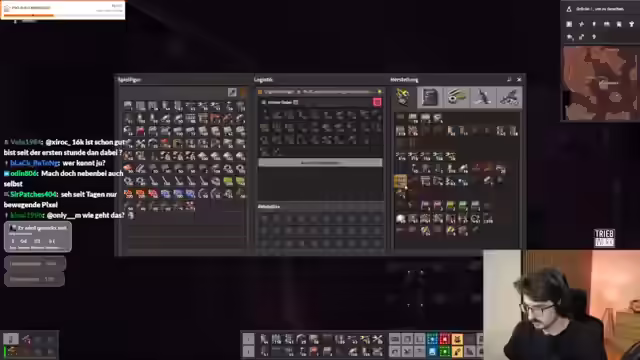Click the fifth icon in the minimap panel's top row

click(x=619, y=24)
